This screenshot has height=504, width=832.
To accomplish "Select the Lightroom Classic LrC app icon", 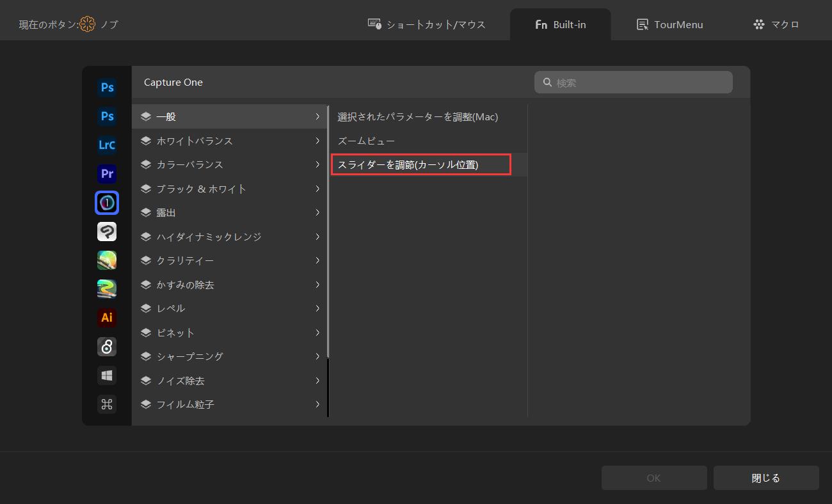I will [x=107, y=145].
